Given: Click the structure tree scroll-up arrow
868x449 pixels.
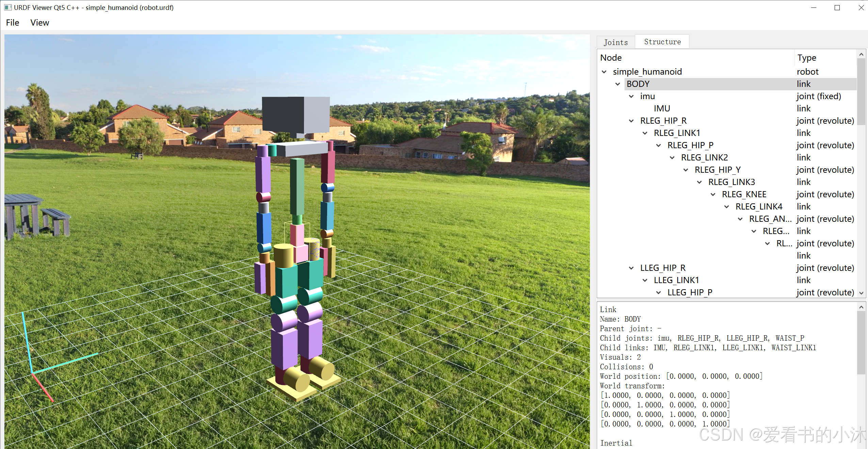Looking at the screenshot, I should (861, 54).
